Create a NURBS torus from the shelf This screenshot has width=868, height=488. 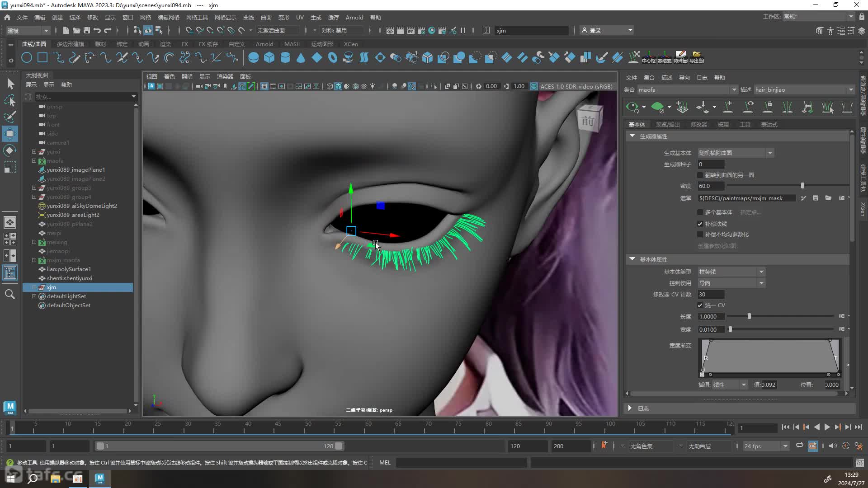(333, 57)
